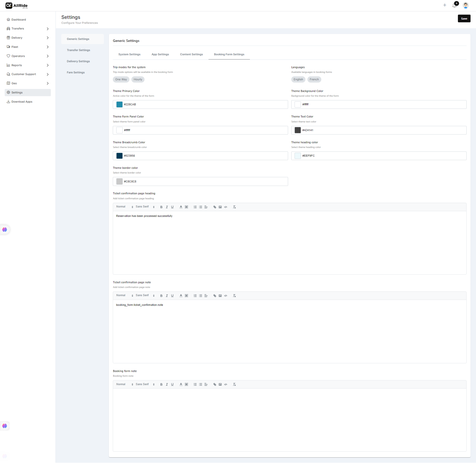Click the insert image icon in the booking note editor
This screenshot has width=476, height=463.
coord(220,384)
